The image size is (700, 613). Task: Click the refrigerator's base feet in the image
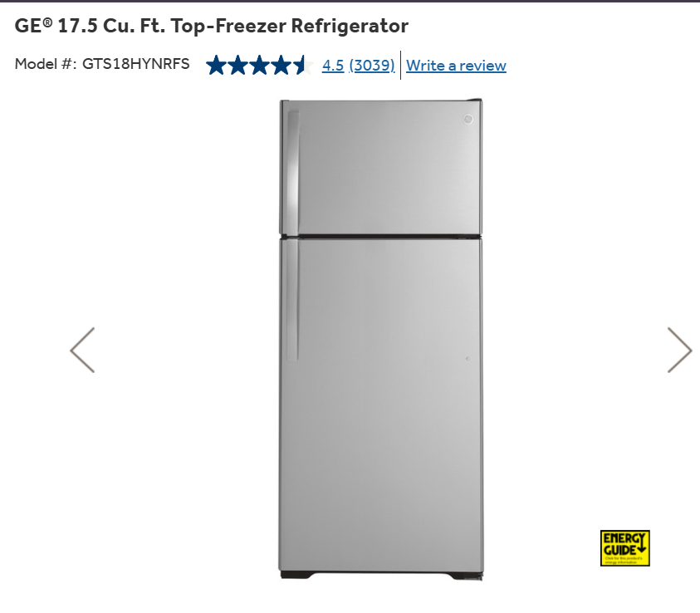[382, 576]
